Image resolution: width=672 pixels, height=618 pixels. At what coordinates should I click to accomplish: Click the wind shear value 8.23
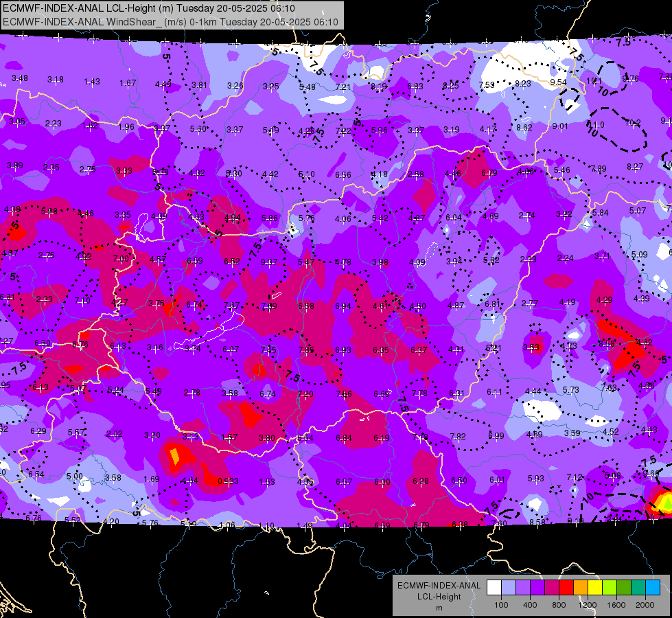coord(523,84)
